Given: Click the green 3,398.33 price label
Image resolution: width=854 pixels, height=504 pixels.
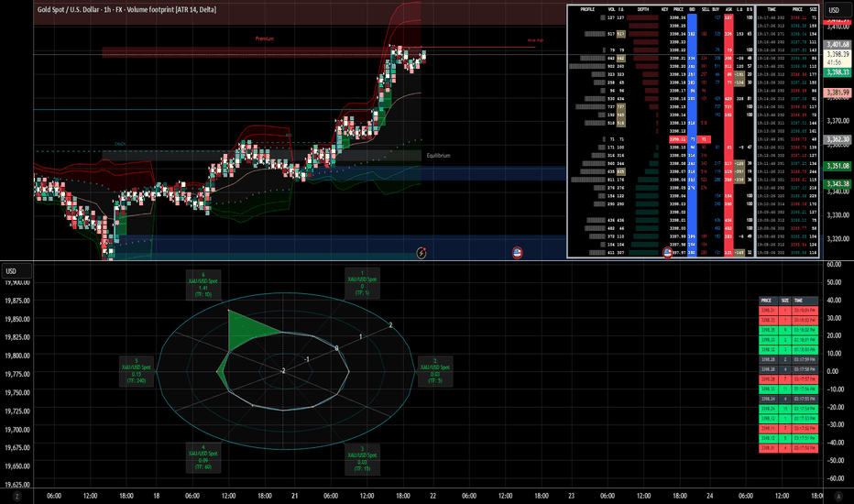Looking at the screenshot, I should click(838, 72).
